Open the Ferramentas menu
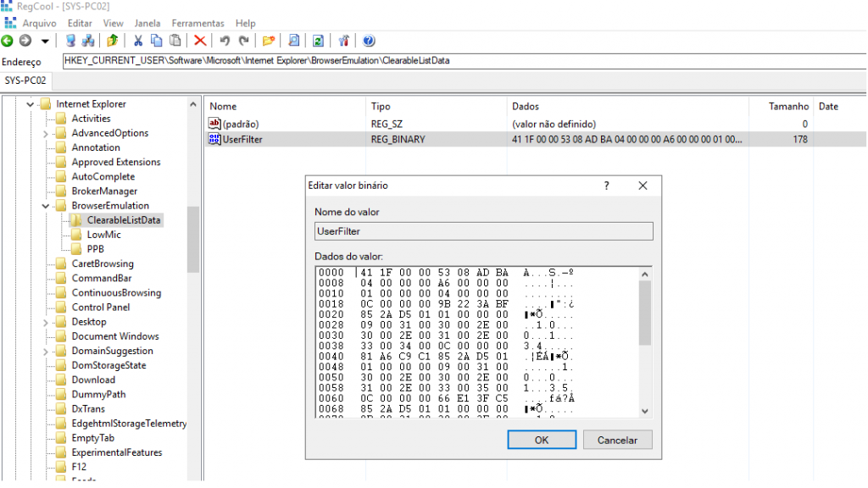Image resolution: width=868 pixels, height=488 pixels. coord(198,23)
